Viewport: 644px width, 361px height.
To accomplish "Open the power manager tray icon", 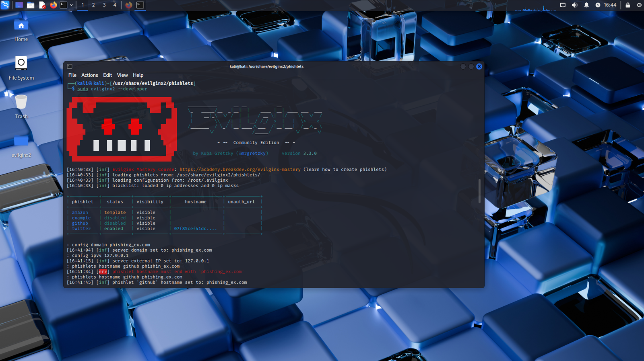I will (x=598, y=5).
